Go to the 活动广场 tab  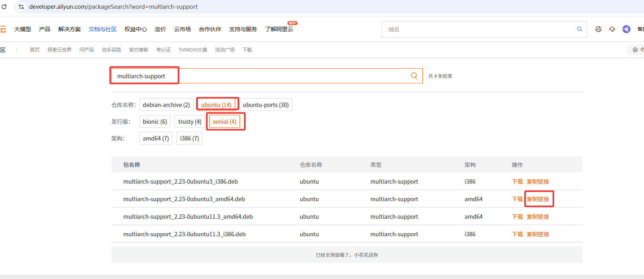tap(225, 50)
